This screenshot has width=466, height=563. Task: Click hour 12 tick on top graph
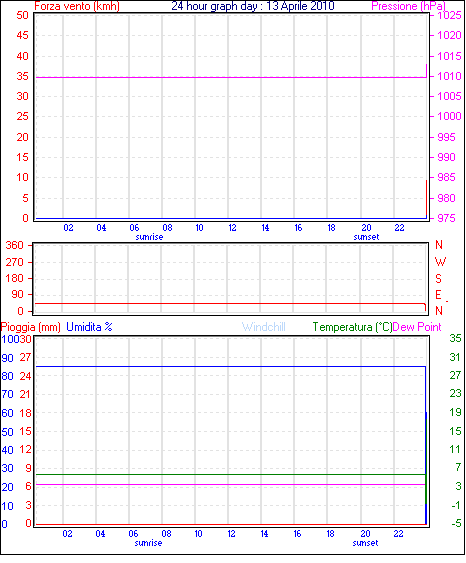(x=232, y=228)
